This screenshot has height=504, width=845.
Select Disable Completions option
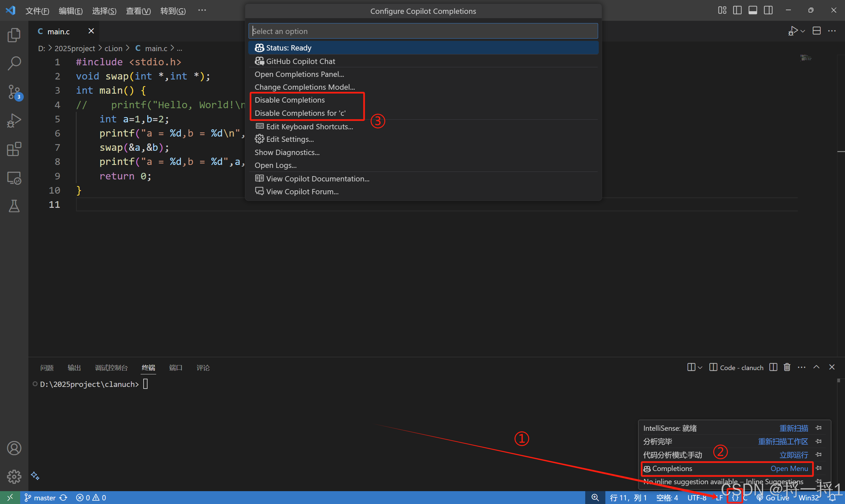click(289, 100)
